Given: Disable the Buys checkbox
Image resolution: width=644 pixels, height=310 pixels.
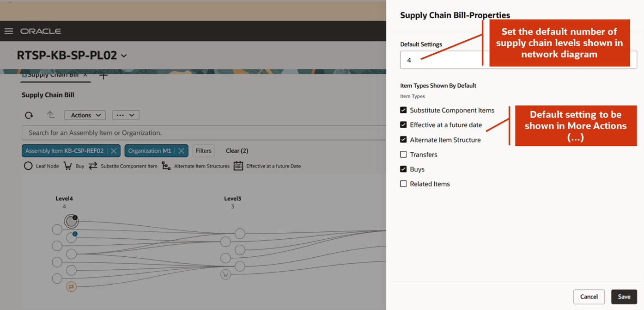Looking at the screenshot, I should [x=403, y=169].
